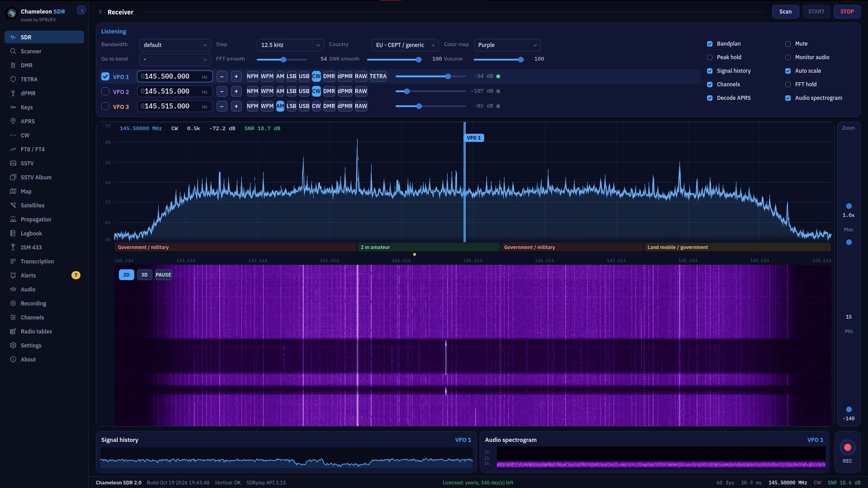Increase VFO 1 frequency with plus button
This screenshot has width=868, height=488.
236,76
